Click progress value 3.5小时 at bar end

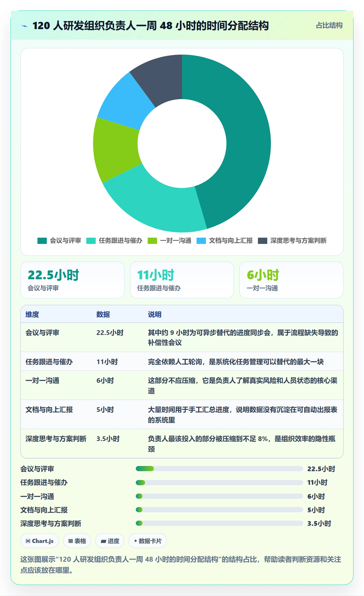[x=319, y=523]
